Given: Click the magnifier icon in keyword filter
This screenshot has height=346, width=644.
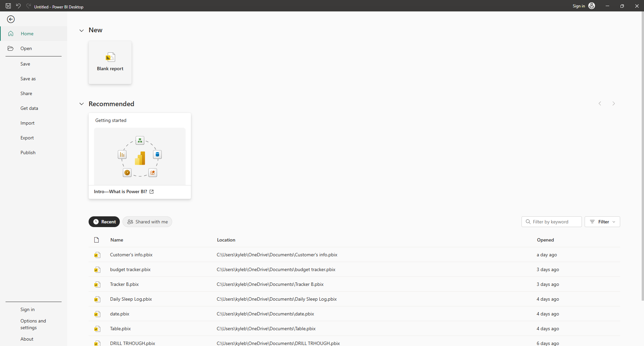Looking at the screenshot, I should pyautogui.click(x=528, y=222).
